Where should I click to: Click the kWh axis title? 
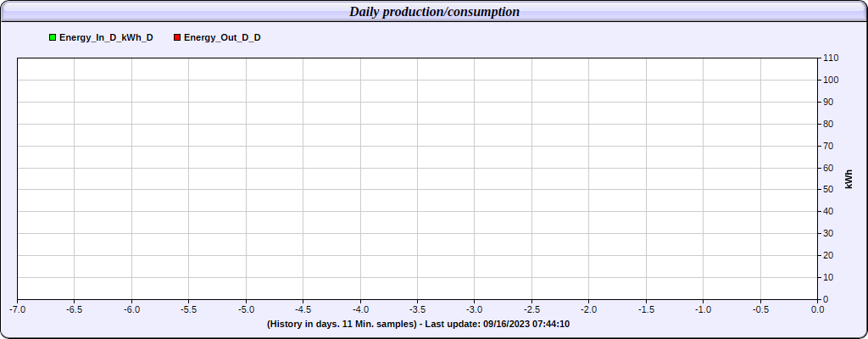click(849, 179)
